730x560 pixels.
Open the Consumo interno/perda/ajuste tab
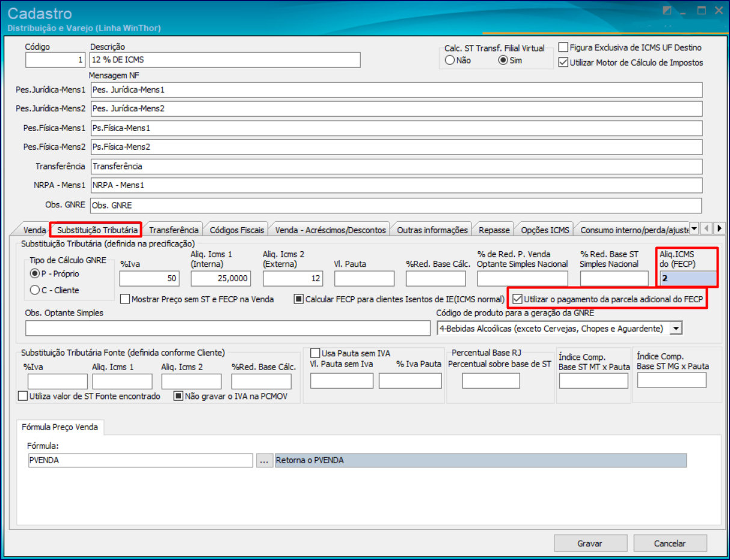632,230
